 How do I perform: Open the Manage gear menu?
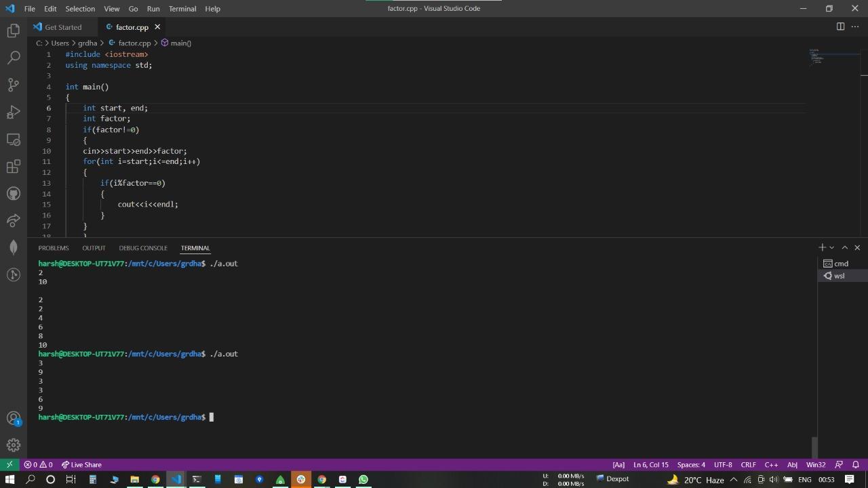(x=14, y=445)
